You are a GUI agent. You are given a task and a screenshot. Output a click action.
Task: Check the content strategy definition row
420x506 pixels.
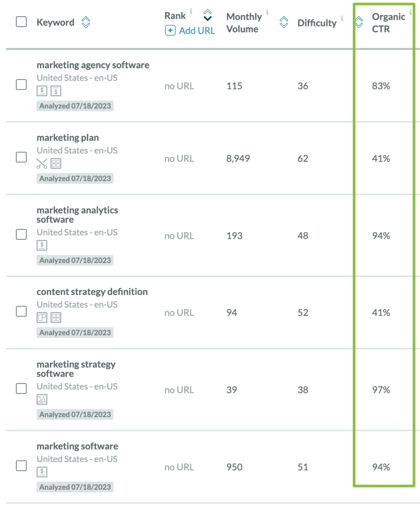pyautogui.click(x=21, y=311)
